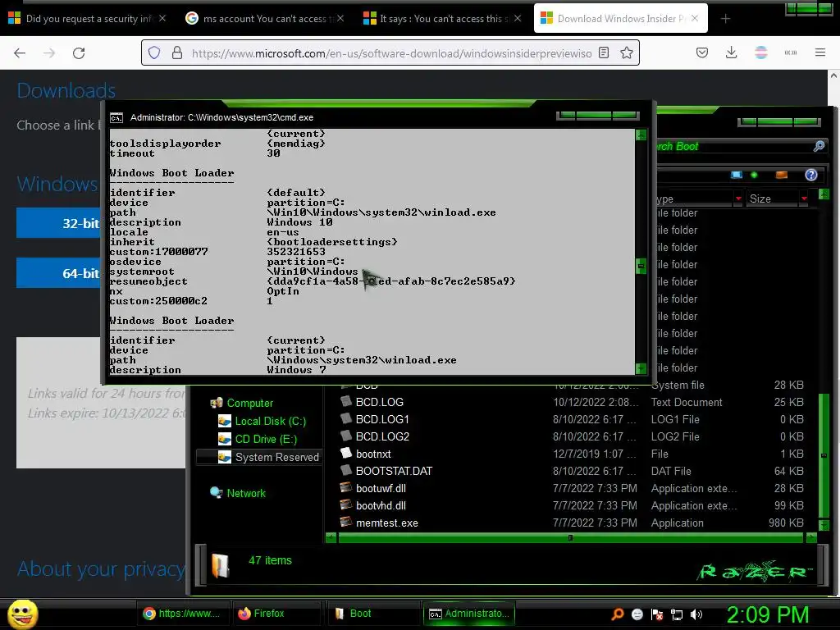Image resolution: width=840 pixels, height=630 pixels.
Task: Click cmd scroll up arrow
Action: pos(641,135)
